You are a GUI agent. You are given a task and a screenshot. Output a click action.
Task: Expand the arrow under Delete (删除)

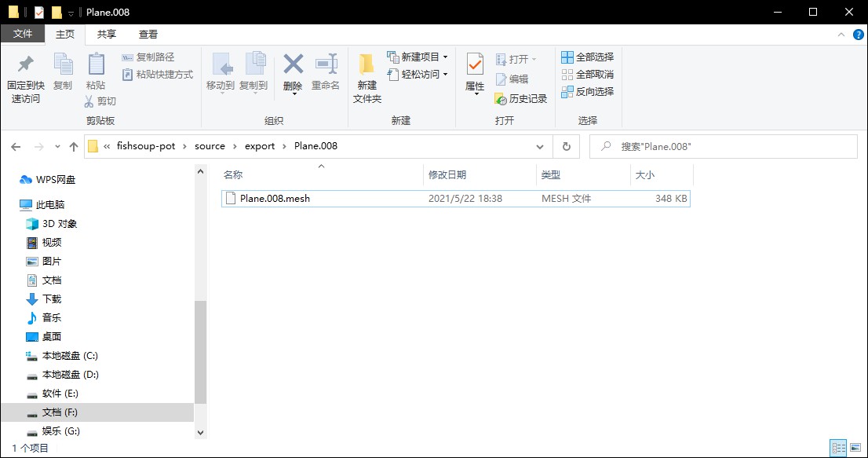[294, 94]
